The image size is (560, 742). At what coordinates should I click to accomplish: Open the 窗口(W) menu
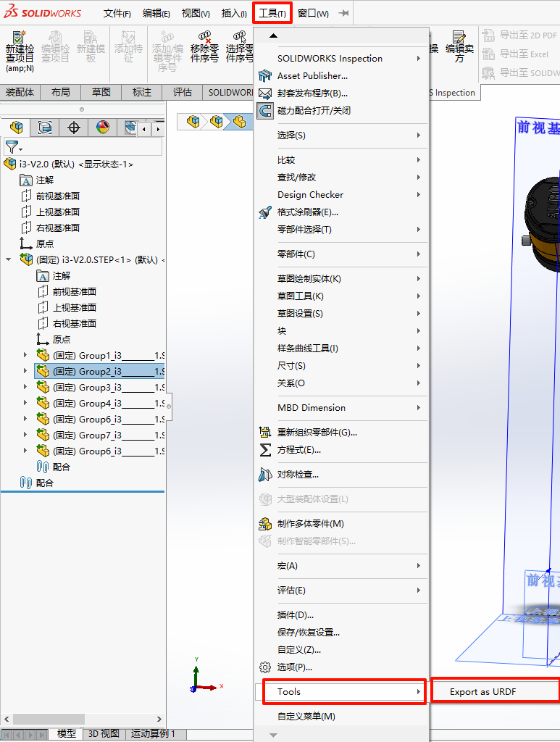point(313,13)
